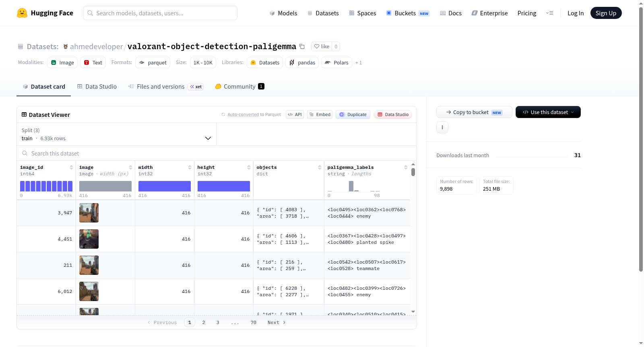This screenshot has height=347, width=644.
Task: Open the three-dot more options button
Action: click(442, 127)
